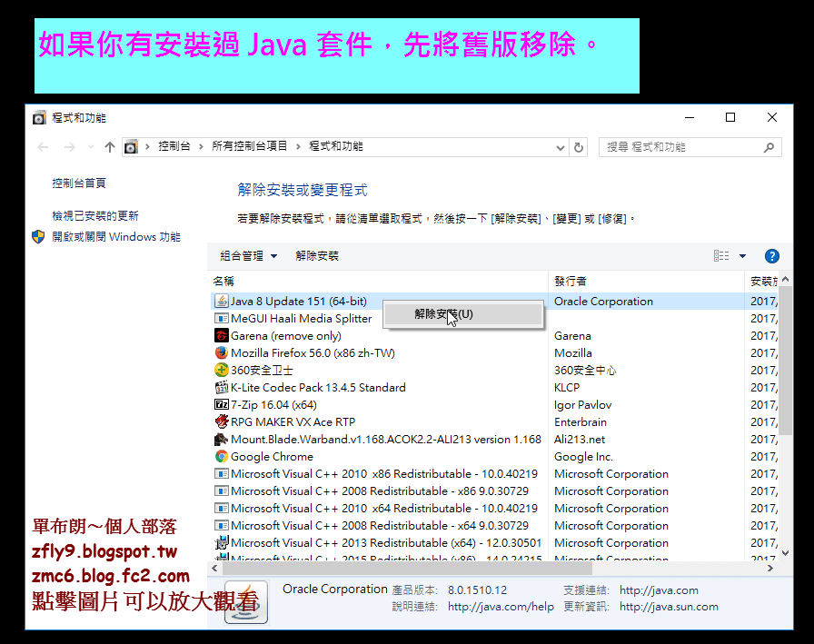Select Google Chrome entry name

click(x=272, y=457)
